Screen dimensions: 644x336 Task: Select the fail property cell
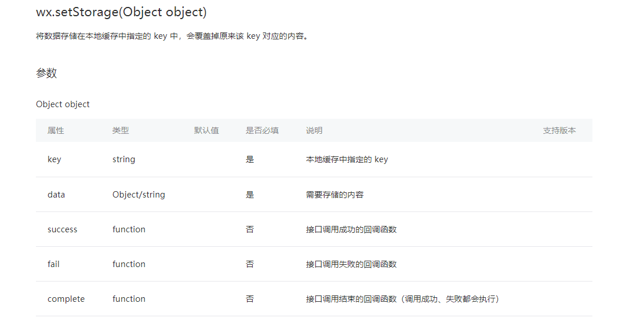(x=53, y=264)
